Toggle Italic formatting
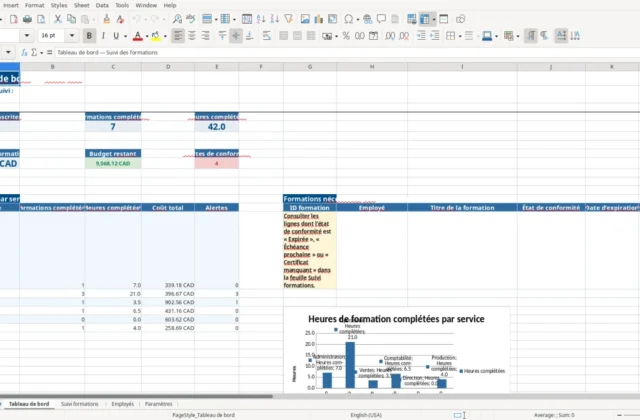 pos(103,36)
